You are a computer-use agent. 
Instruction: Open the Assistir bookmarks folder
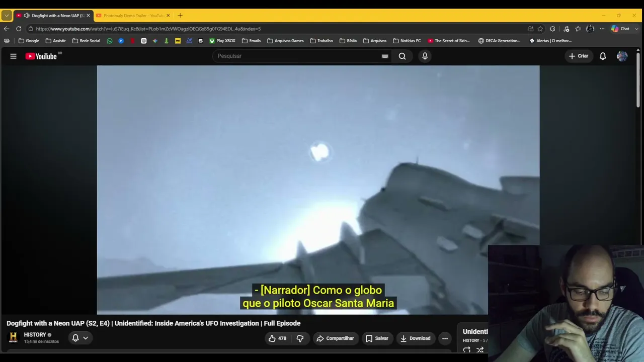[x=55, y=41]
